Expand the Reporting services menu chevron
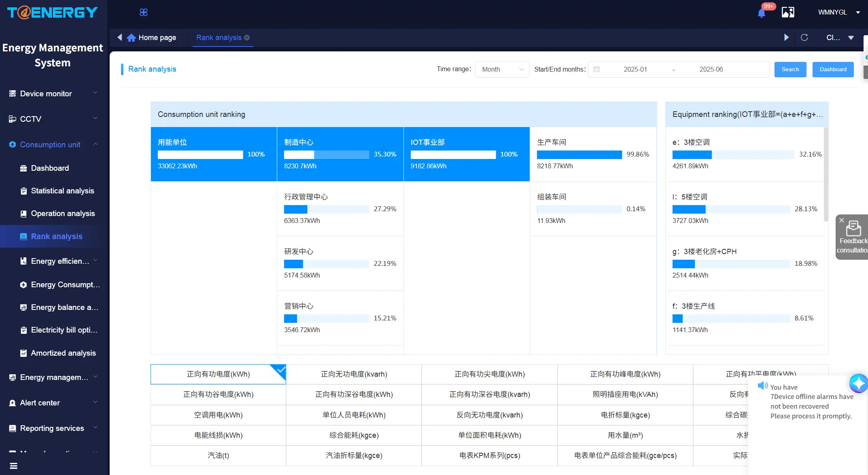868x475 pixels. [x=96, y=428]
